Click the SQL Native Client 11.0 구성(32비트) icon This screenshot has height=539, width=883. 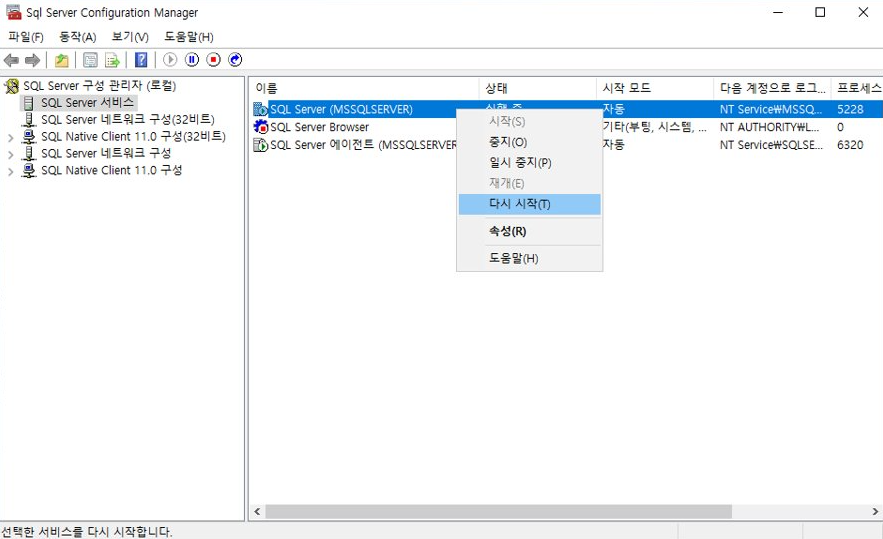pyautogui.click(x=29, y=137)
